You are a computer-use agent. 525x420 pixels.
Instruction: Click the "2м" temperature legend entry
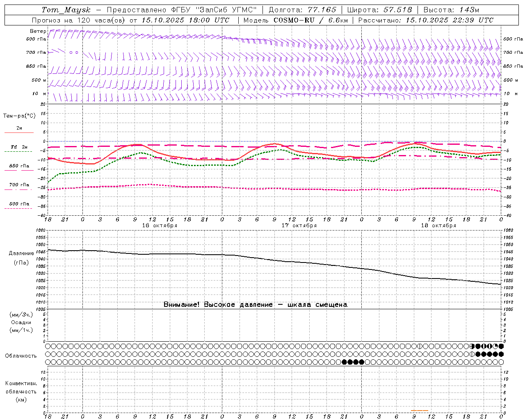coord(19,128)
